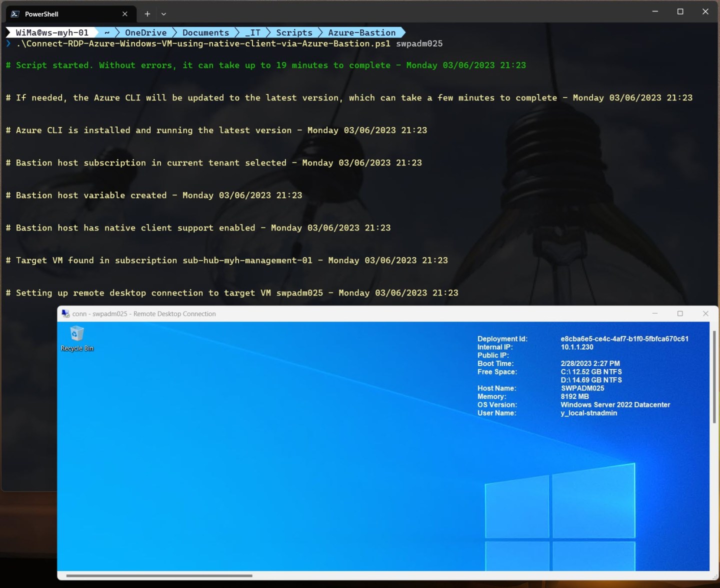This screenshot has width=720, height=588.
Task: Click the _IT path segment in prompt
Action: [253, 32]
